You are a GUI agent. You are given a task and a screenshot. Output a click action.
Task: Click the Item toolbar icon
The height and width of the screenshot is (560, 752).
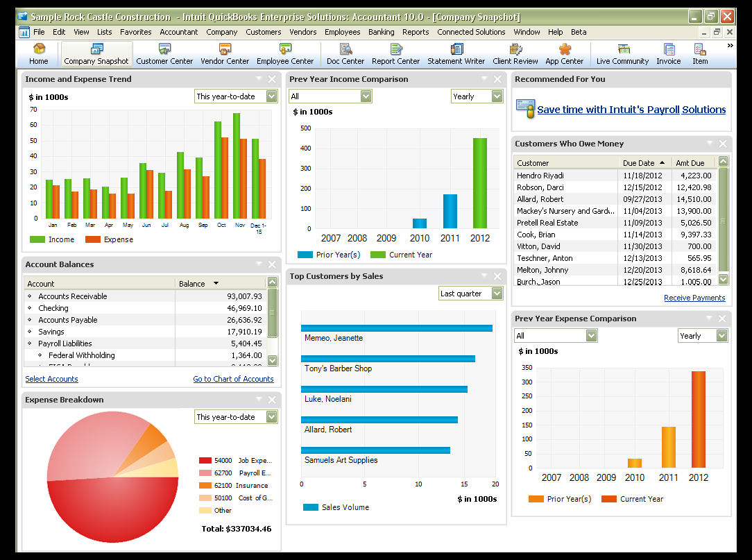coord(700,54)
